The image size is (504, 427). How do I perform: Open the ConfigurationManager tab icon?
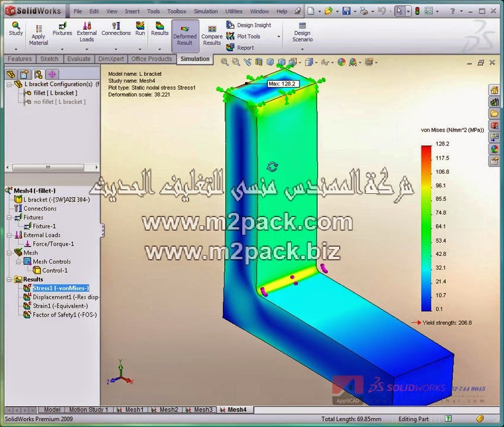pyautogui.click(x=39, y=75)
